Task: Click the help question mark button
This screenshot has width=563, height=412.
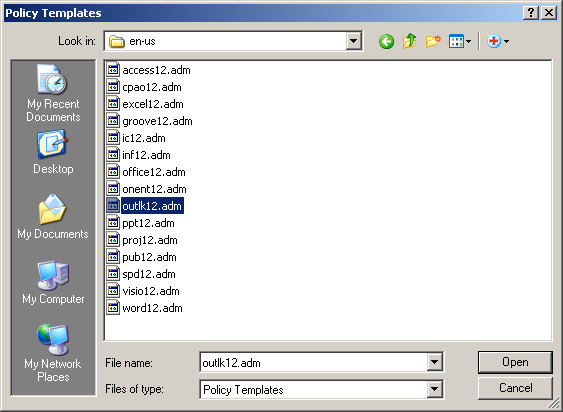Action: coord(531,13)
